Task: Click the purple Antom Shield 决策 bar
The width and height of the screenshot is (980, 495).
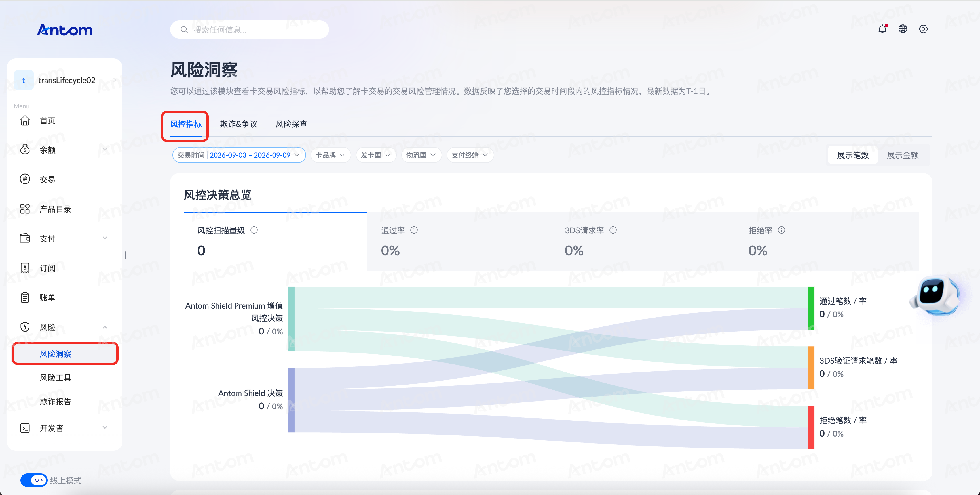Action: tap(292, 400)
